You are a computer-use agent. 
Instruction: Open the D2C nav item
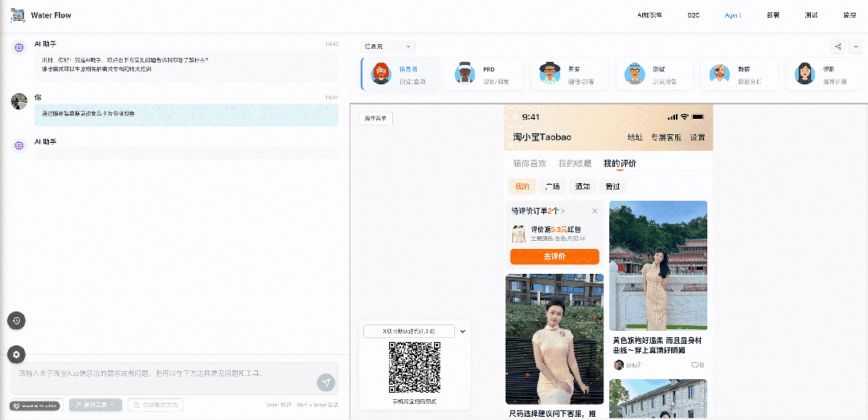point(694,15)
